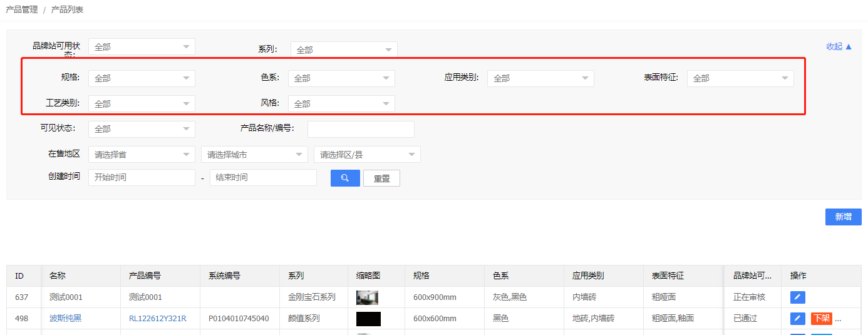Open the 规格 dropdown
Screen dimensions: 868x335
[x=142, y=78]
